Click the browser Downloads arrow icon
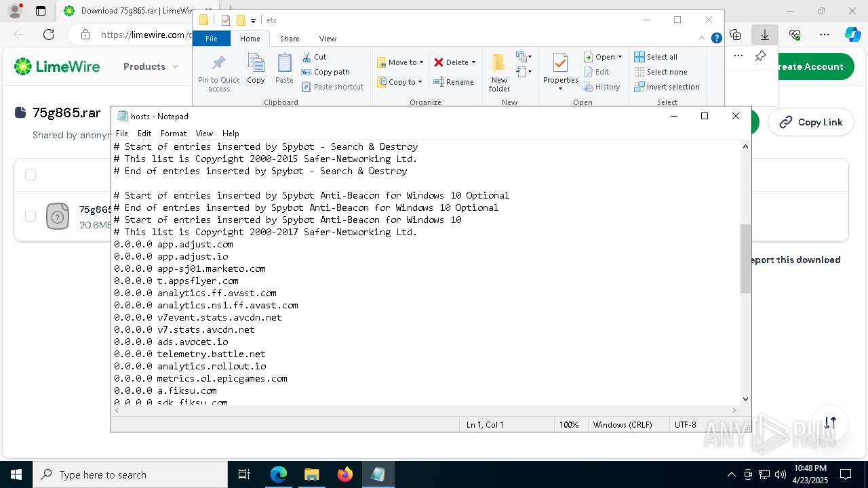Screen dimensions: 868x488 click(x=765, y=35)
